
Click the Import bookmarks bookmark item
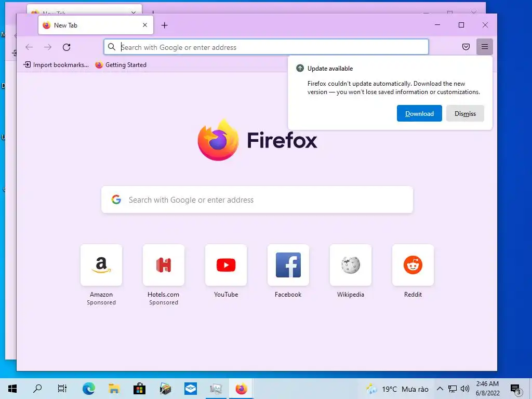[x=56, y=65]
